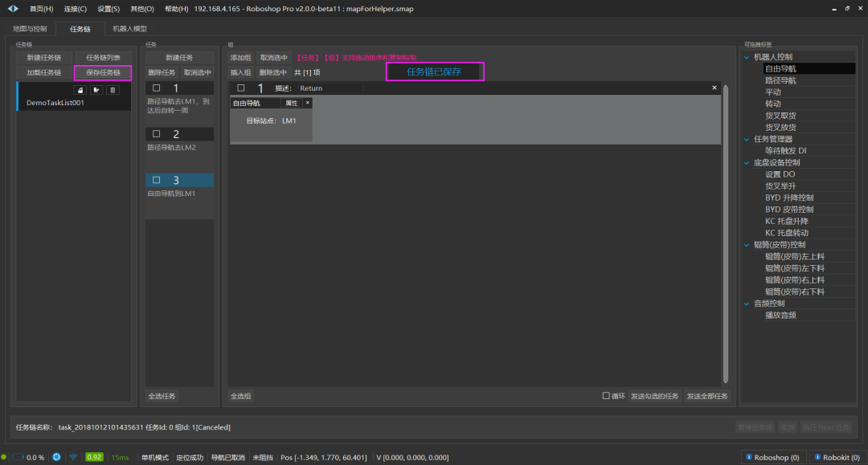Click the 保存任务链 button

(x=103, y=72)
